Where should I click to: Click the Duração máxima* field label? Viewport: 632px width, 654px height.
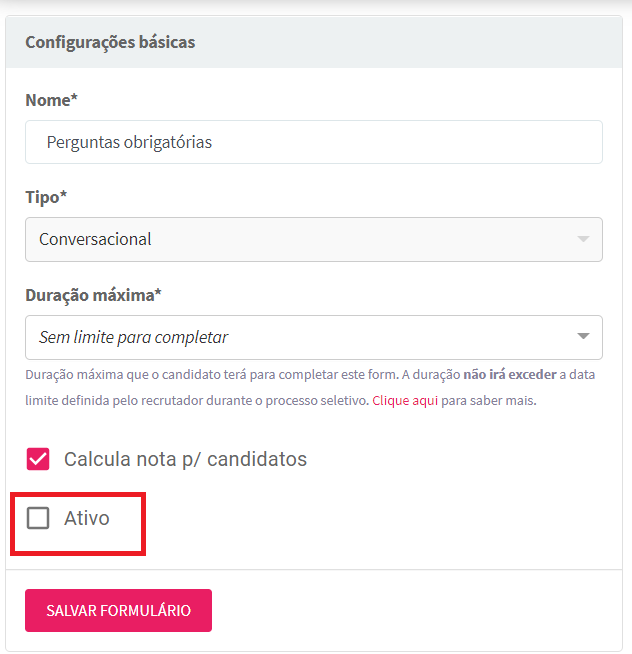[93, 295]
